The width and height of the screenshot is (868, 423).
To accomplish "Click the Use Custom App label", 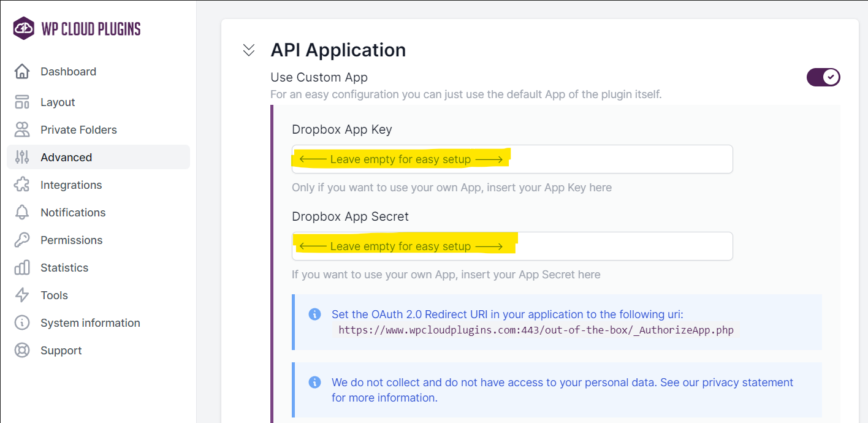I will tap(319, 77).
